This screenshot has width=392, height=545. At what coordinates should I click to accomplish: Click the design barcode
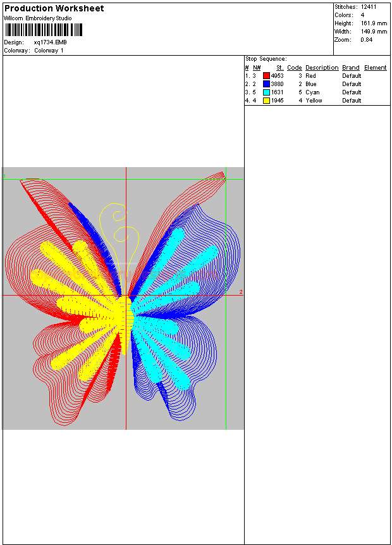44,30
